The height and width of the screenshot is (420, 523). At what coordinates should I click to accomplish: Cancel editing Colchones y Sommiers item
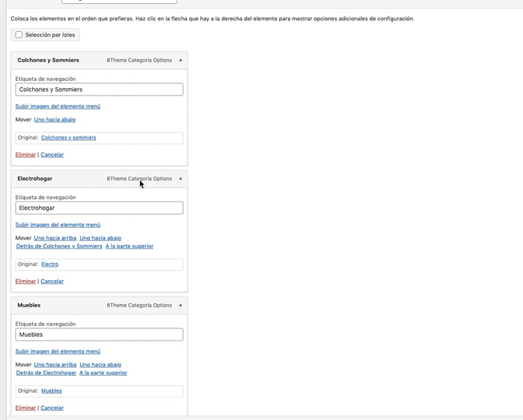(52, 155)
